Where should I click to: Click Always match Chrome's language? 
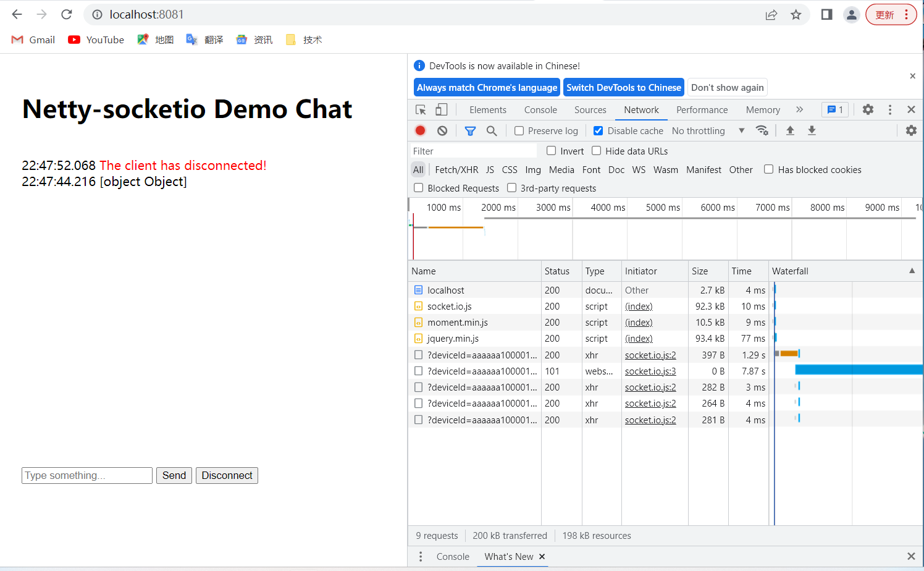[487, 88]
